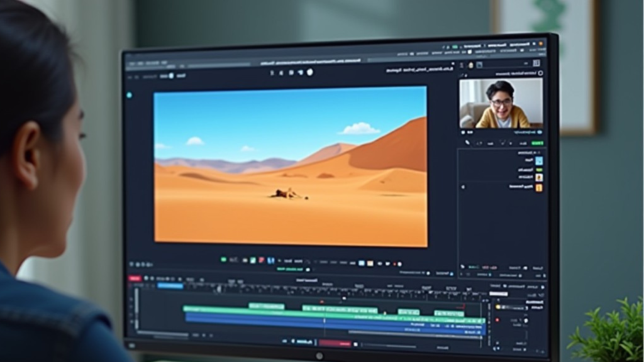Click the red record dot below the preview
The width and height of the screenshot is (644, 362).
[395, 264]
